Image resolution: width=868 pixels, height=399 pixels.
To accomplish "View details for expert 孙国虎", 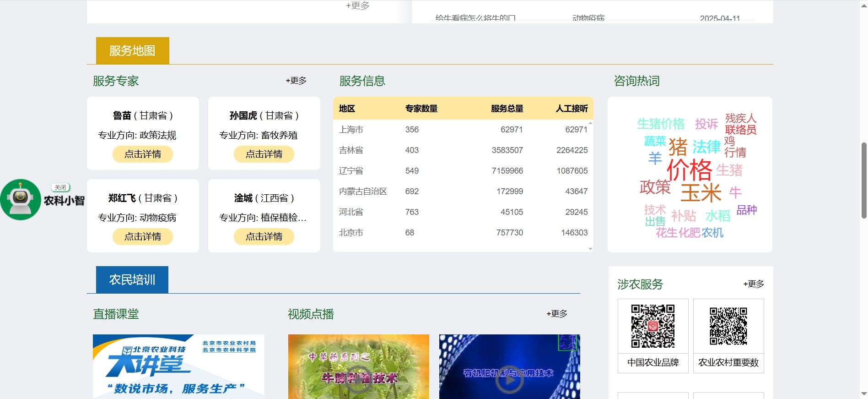I will pos(264,154).
